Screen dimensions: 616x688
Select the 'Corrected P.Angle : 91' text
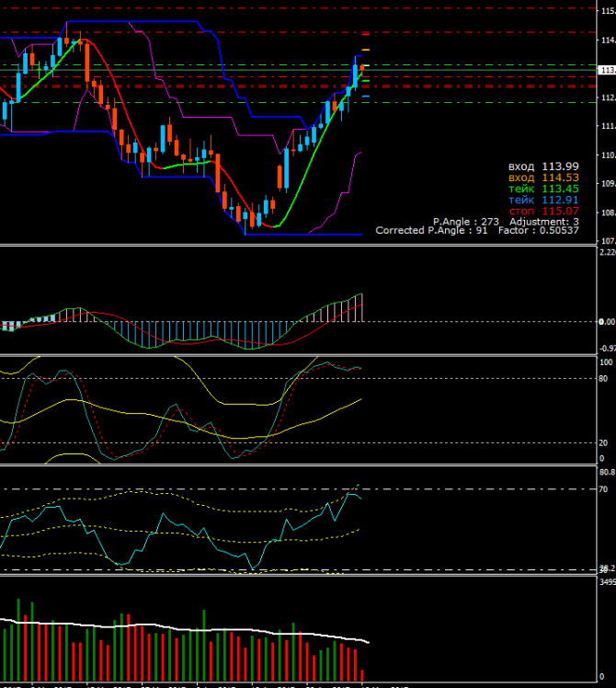(x=431, y=230)
